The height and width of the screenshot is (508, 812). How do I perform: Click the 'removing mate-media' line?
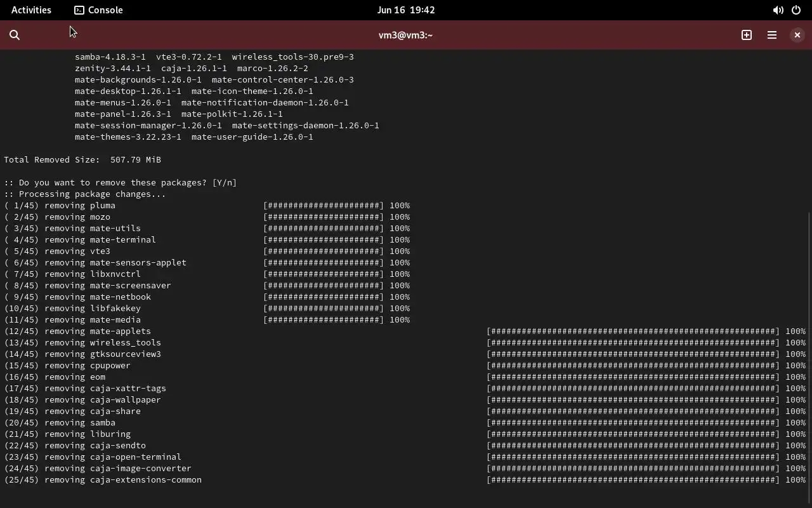coord(207,320)
